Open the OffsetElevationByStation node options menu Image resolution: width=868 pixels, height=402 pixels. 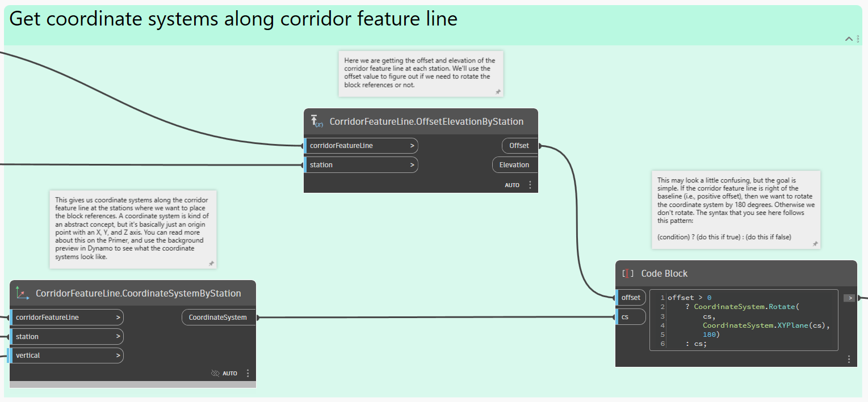point(530,185)
